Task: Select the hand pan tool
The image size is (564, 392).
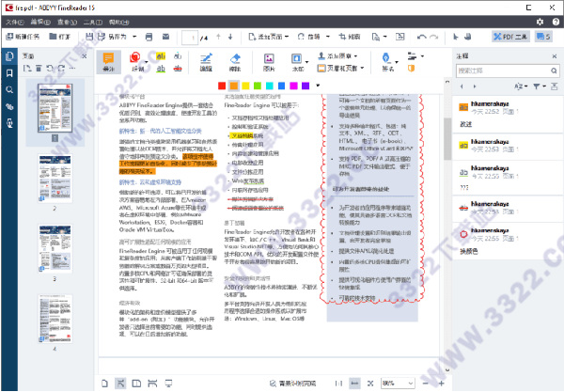Action: [x=468, y=37]
